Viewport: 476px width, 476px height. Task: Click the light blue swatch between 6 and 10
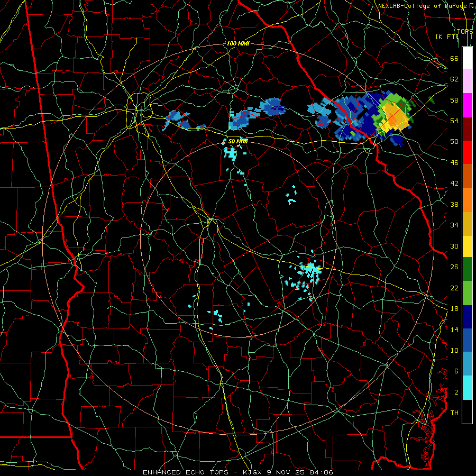467,364
